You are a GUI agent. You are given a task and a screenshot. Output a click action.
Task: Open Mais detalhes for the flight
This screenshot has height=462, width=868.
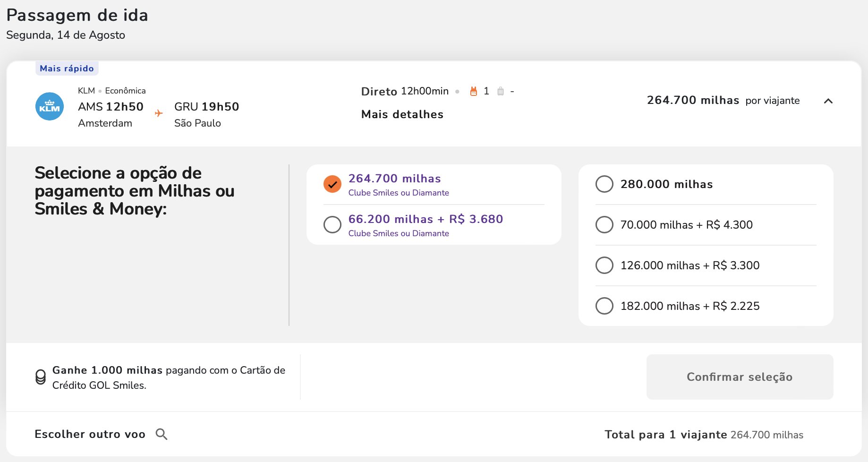402,114
